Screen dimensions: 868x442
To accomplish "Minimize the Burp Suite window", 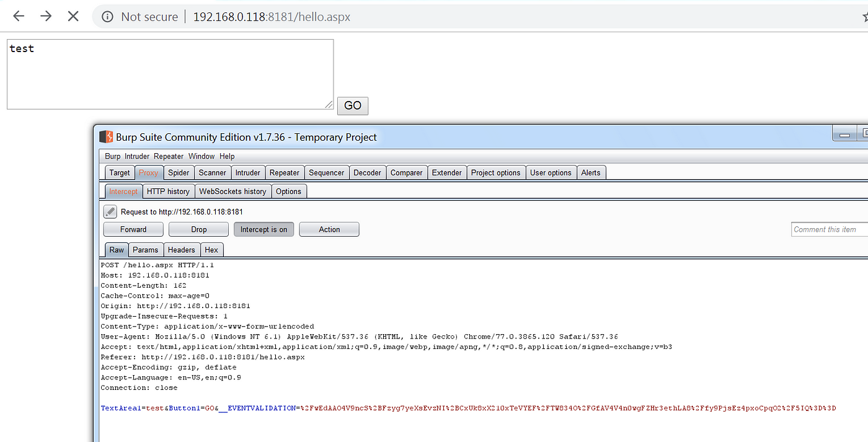I will click(x=843, y=133).
